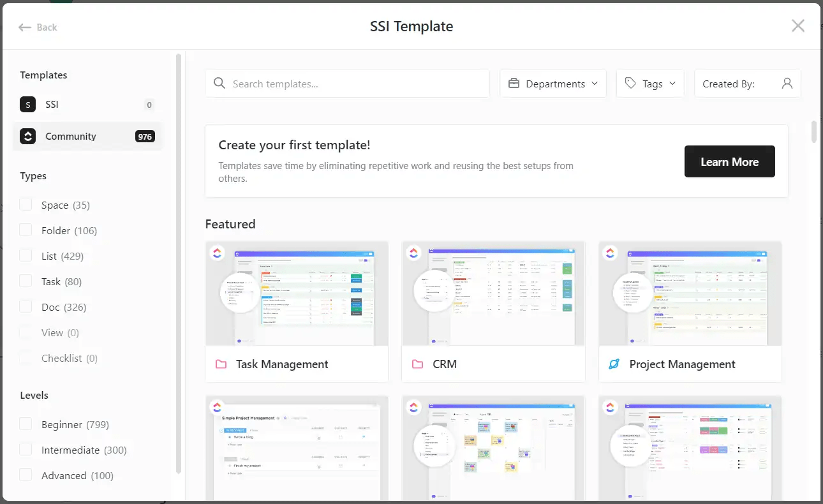Screen dimensions: 823x504
Task: Expand the Tags dropdown
Action: [650, 83]
